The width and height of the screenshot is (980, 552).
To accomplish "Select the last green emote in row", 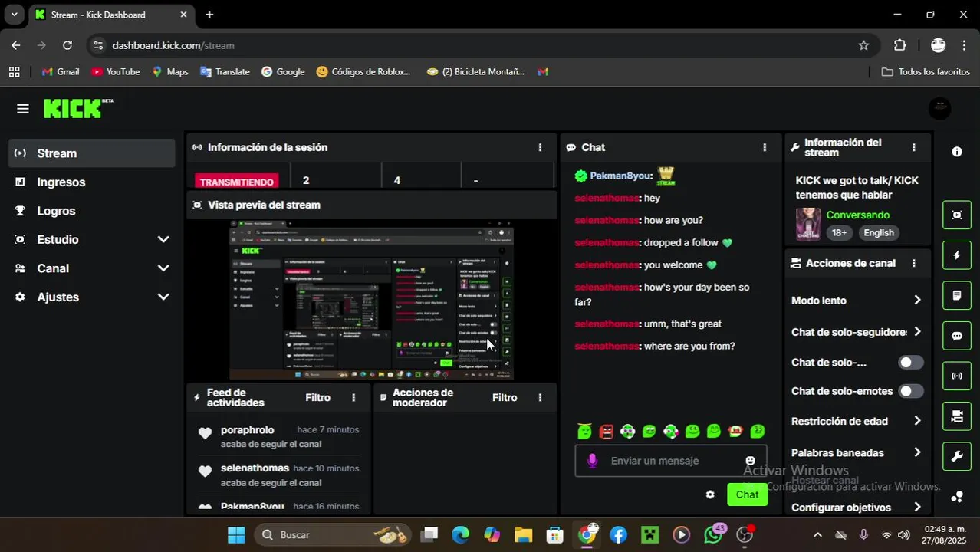I will click(758, 432).
